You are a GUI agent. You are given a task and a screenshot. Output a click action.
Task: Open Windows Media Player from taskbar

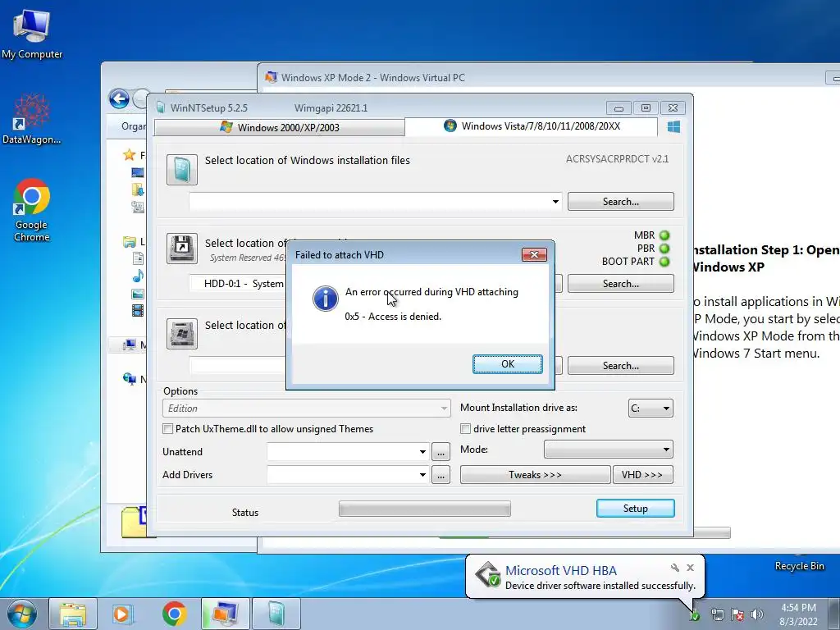click(x=123, y=614)
